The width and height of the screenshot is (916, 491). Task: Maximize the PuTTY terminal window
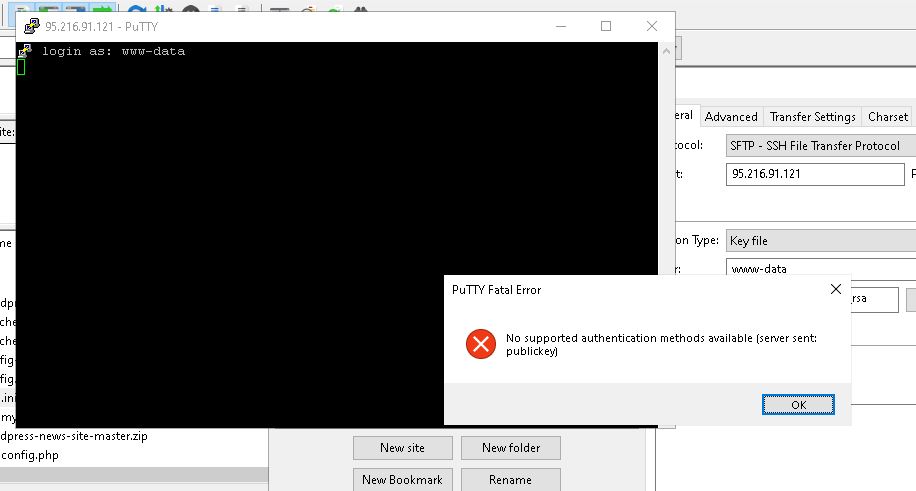pyautogui.click(x=605, y=26)
